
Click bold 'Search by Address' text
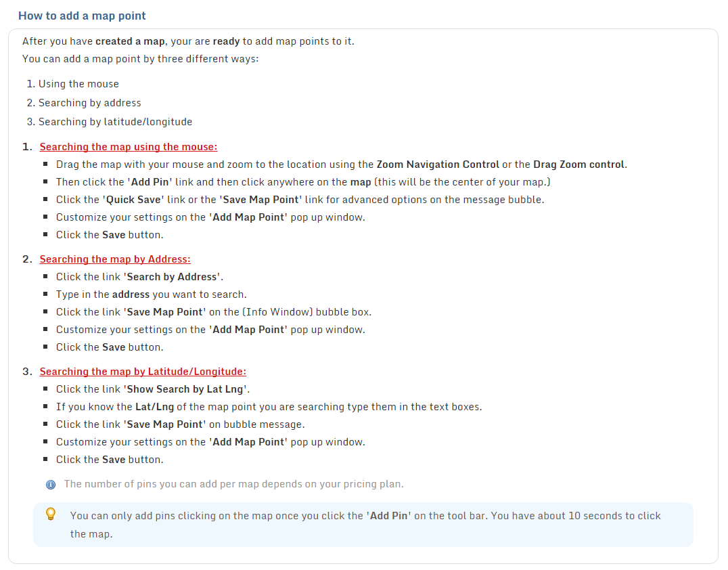tap(173, 277)
